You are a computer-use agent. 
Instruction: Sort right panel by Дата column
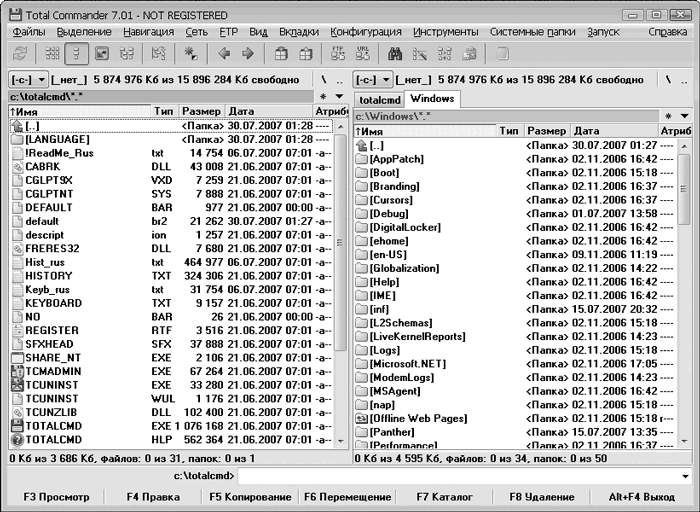pos(614,131)
